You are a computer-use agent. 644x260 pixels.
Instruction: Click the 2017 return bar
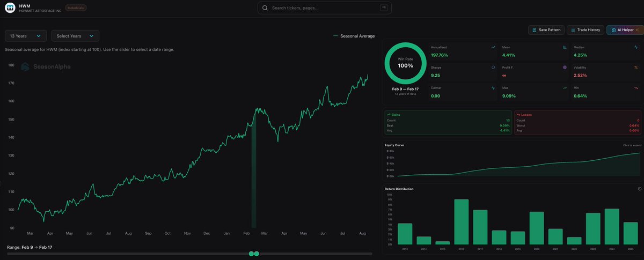click(x=480, y=227)
